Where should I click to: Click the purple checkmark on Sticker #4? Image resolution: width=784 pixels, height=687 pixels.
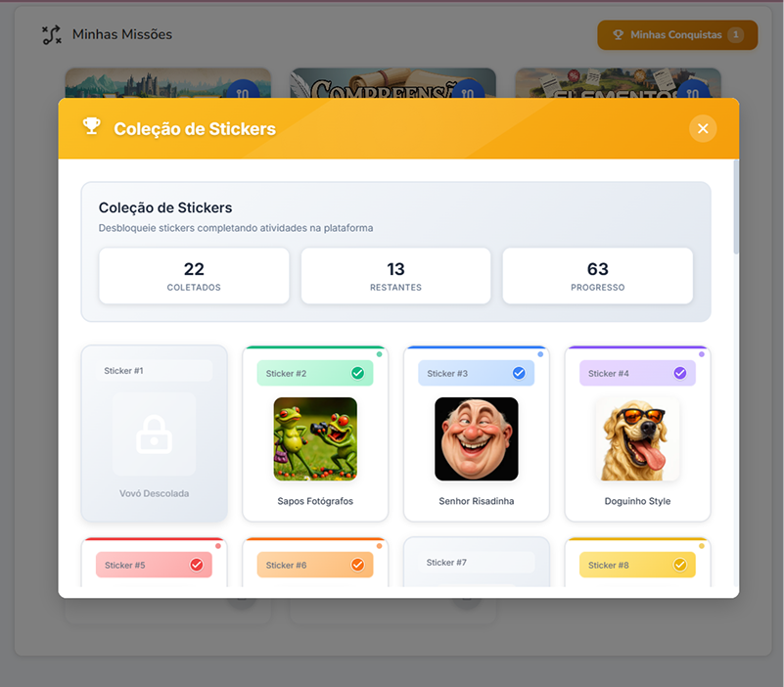[680, 373]
